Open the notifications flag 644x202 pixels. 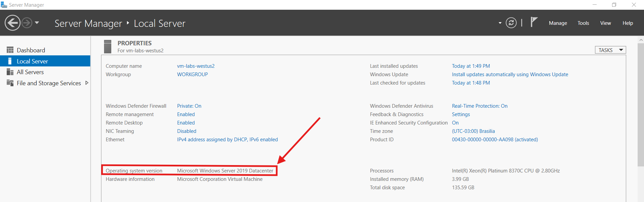(534, 22)
